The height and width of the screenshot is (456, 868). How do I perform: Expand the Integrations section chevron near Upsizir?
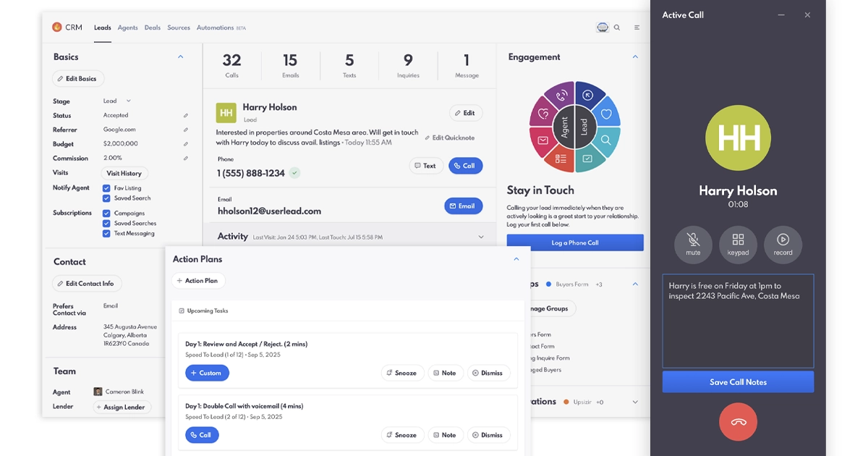click(635, 402)
